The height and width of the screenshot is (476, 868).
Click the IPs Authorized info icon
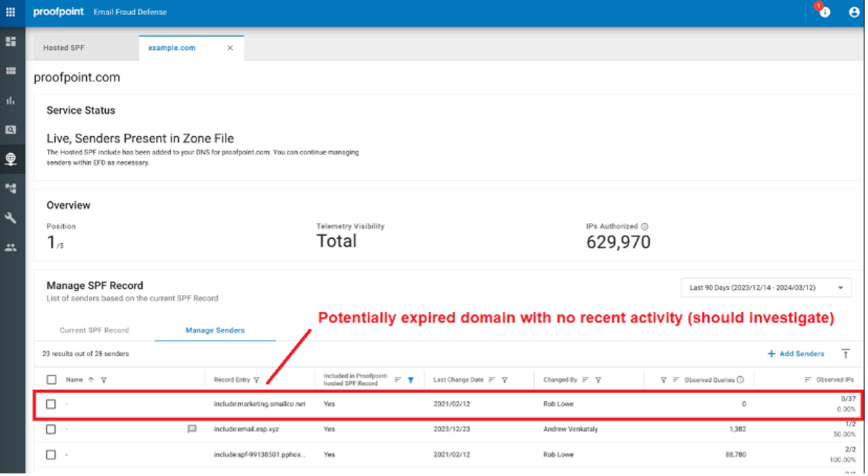click(644, 226)
